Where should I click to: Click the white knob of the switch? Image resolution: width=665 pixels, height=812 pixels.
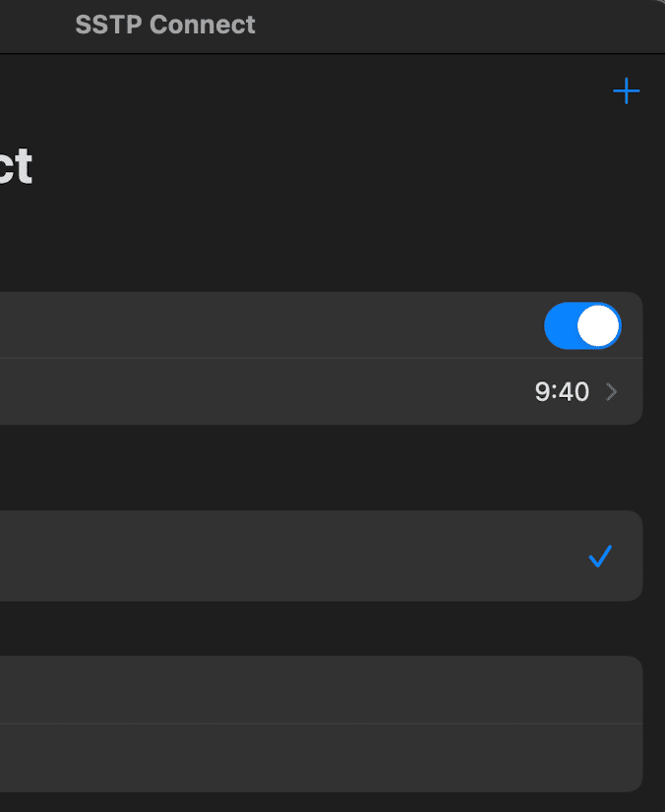(x=598, y=325)
